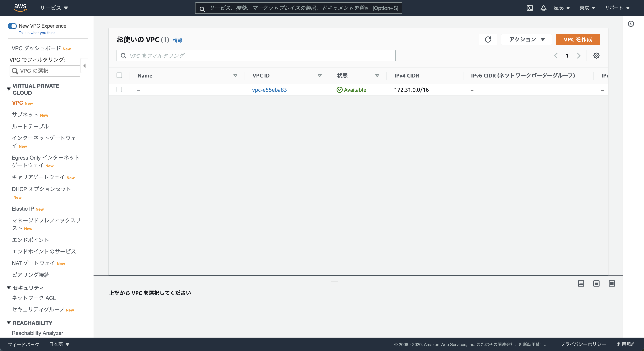
Task: Collapse the VIRTUAL PRIVATE CLOUD section
Action: 9,89
